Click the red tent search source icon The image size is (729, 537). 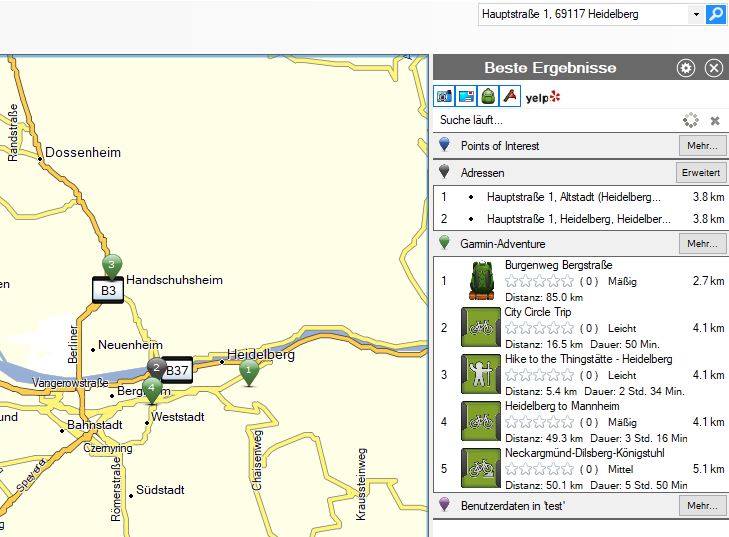[x=510, y=96]
